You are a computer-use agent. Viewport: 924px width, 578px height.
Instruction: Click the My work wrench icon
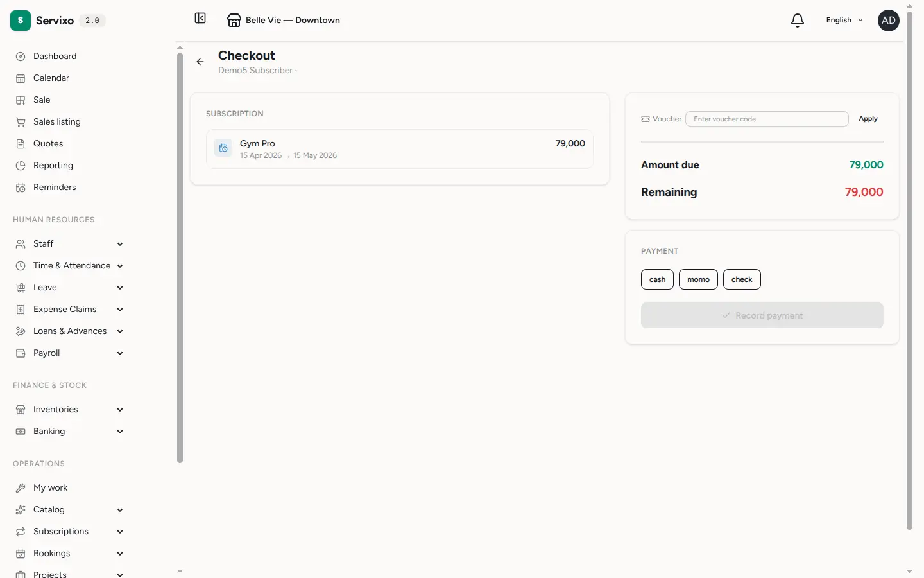pos(21,488)
